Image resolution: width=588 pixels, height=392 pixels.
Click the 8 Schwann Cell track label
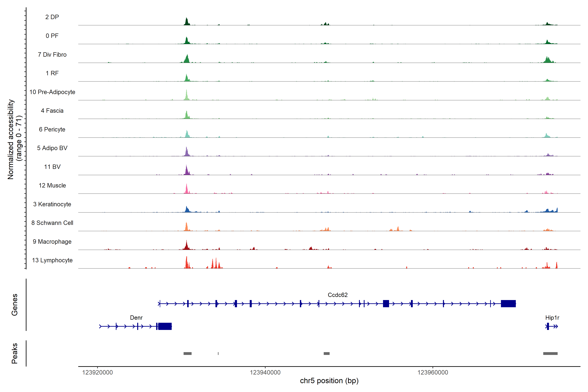tap(52, 223)
